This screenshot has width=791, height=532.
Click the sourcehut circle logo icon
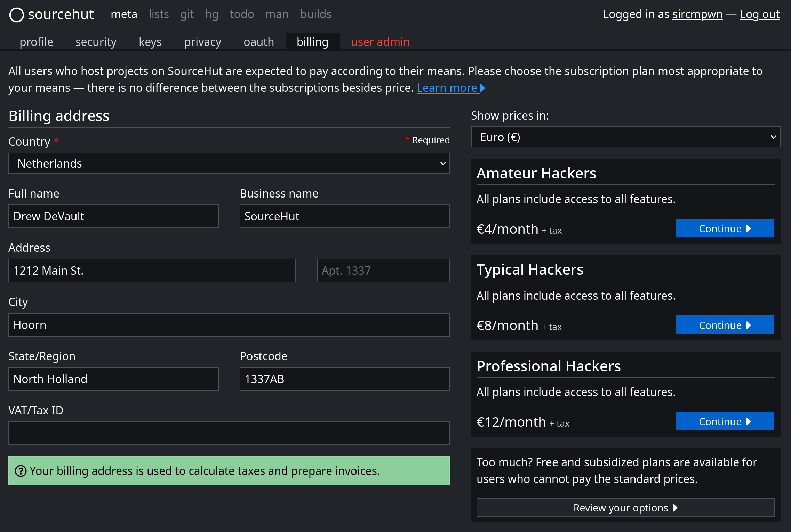[16, 15]
